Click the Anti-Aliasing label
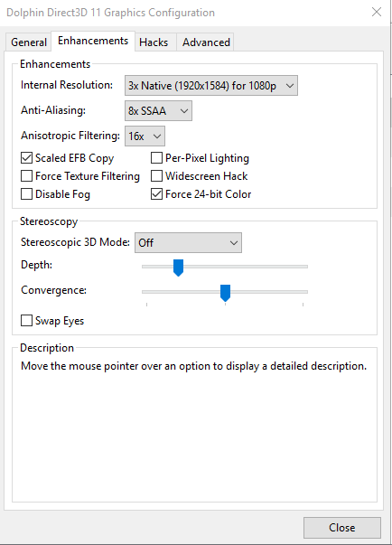The width and height of the screenshot is (392, 545). click(53, 110)
